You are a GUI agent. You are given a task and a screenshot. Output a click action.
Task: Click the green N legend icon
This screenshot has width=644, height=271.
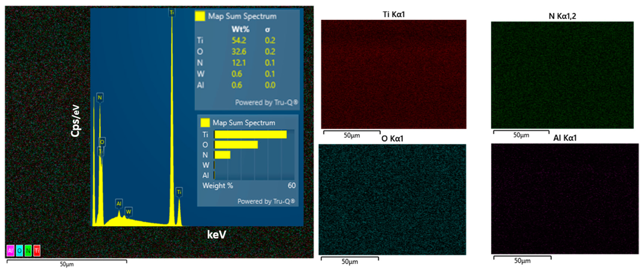[28, 251]
